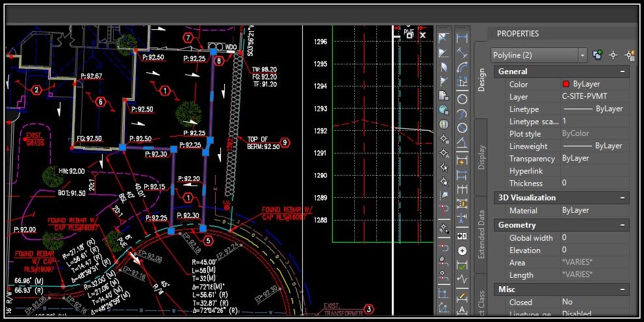Select the Aligned dimension tool
The width and height of the screenshot is (644, 322).
(463, 52)
